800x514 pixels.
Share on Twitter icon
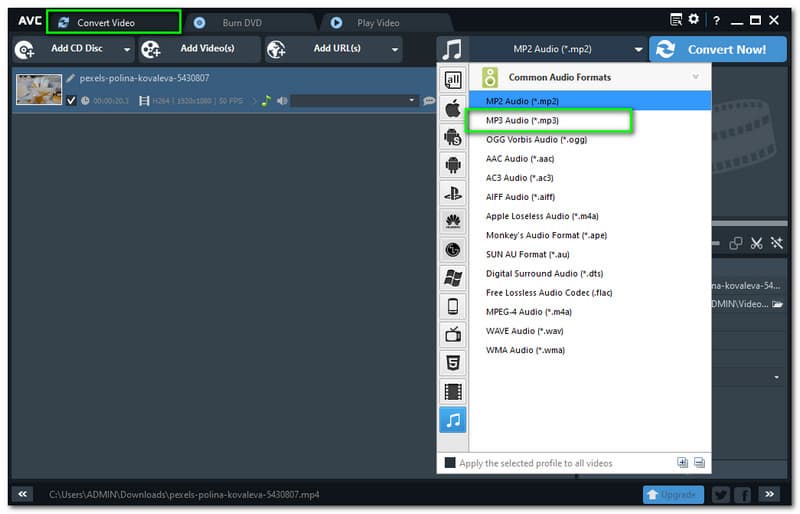click(x=720, y=494)
